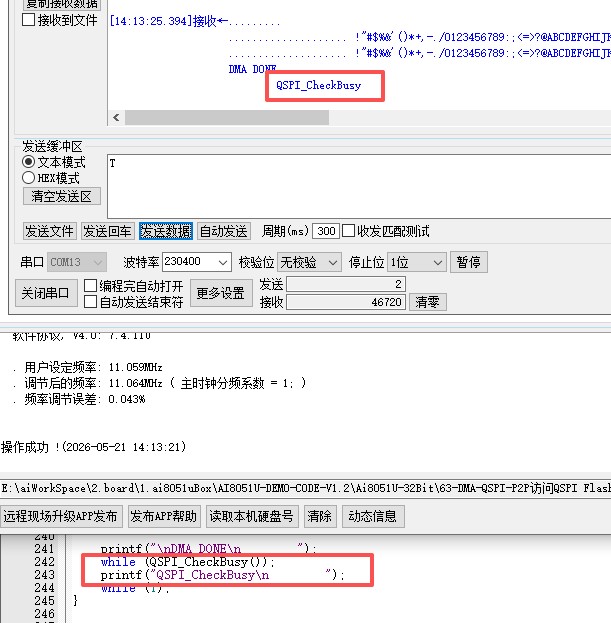Image resolution: width=611 pixels, height=623 pixels.
Task: Click the 'QSPI_CheckBusy' received text in serial output
Action: pos(319,85)
